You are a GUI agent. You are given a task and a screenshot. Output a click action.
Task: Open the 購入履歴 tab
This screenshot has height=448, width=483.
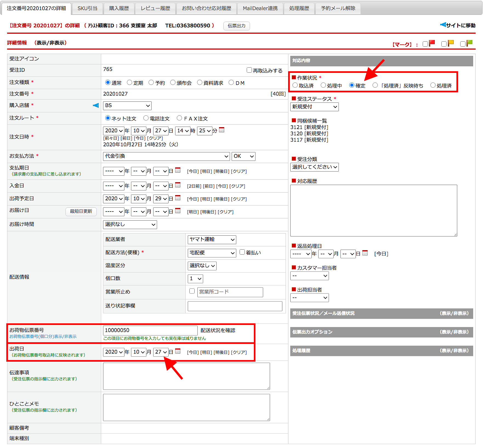(119, 8)
